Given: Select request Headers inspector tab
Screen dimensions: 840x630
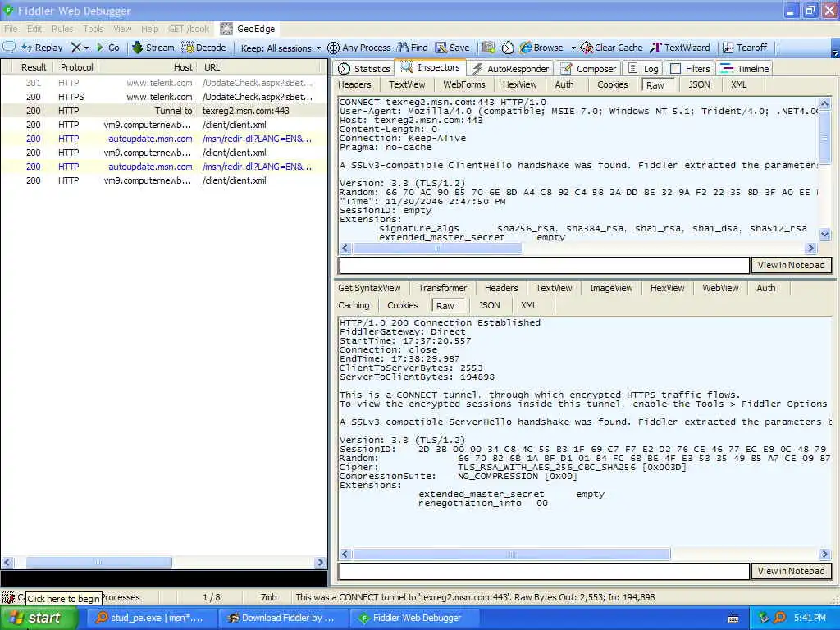Looking at the screenshot, I should (354, 84).
